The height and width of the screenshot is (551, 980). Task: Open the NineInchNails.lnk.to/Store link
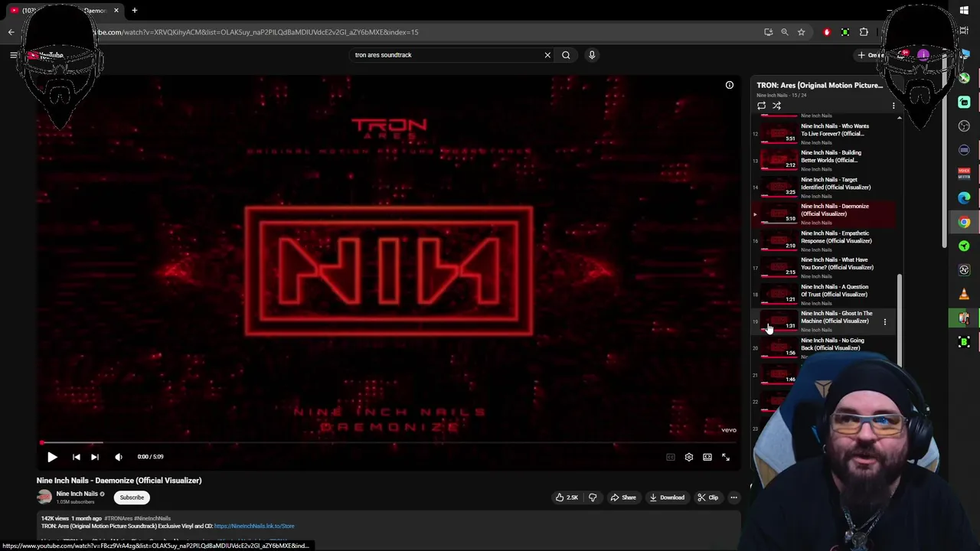point(254,526)
